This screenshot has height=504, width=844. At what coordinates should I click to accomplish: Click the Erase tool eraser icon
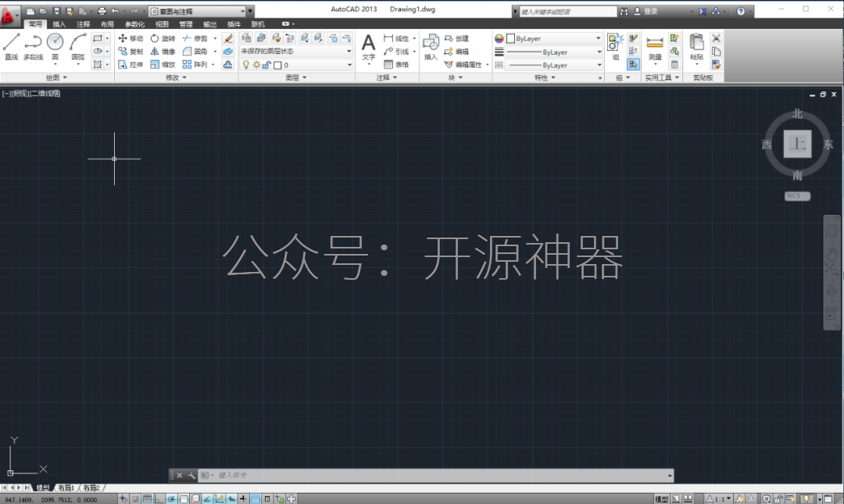click(x=228, y=38)
